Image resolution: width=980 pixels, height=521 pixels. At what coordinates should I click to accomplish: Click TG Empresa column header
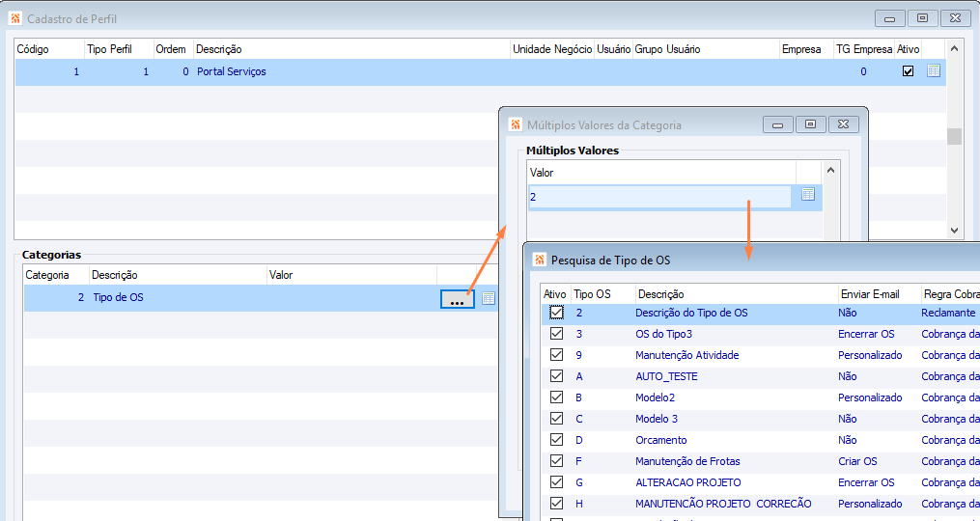point(864,49)
